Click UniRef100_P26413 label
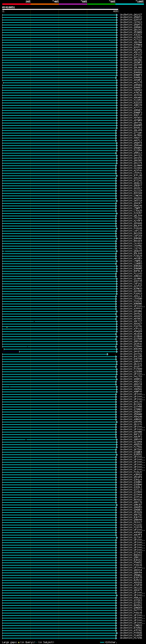 click(131, 294)
